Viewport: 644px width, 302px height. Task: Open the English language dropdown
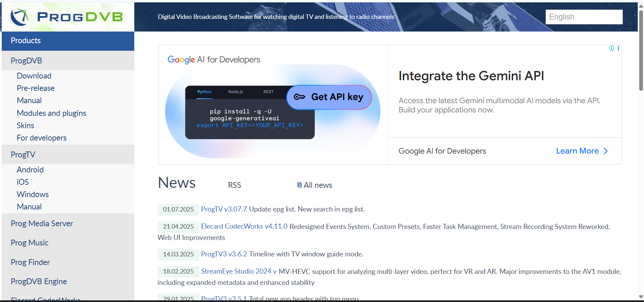point(584,17)
